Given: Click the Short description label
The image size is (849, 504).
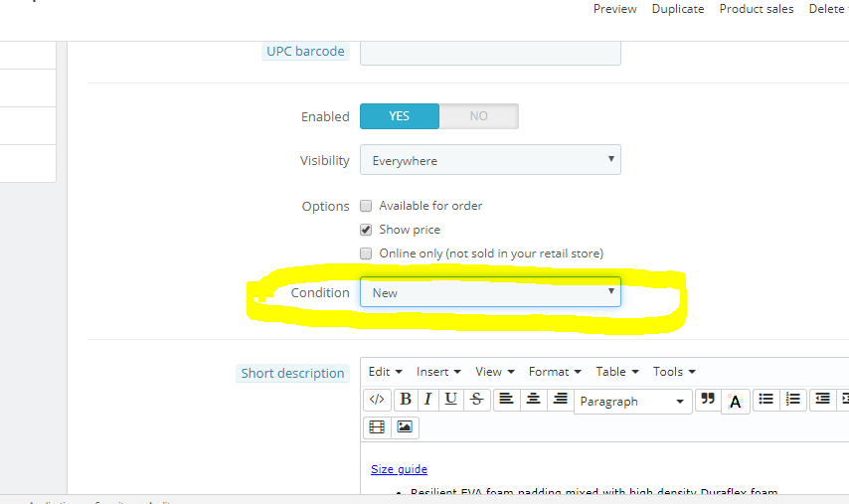Looking at the screenshot, I should click(x=292, y=374).
